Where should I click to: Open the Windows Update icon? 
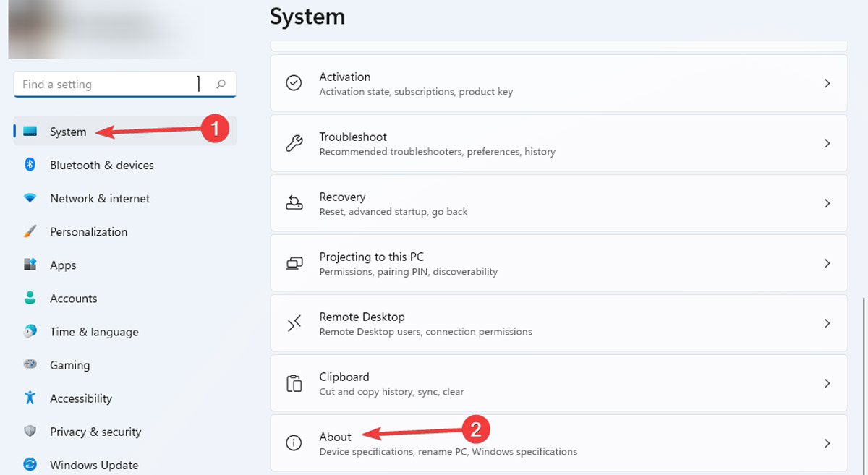29,465
